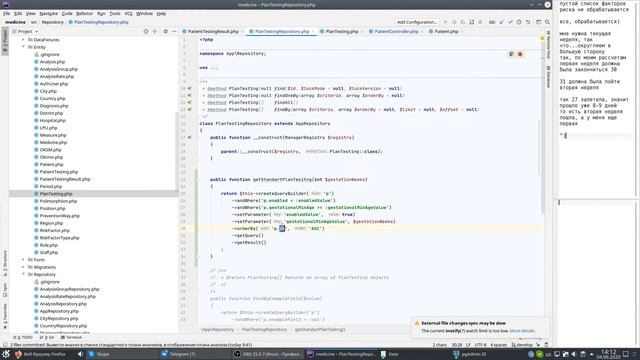Collapse the Repository folder
The height and width of the screenshot is (360, 640).
(x=23, y=274)
